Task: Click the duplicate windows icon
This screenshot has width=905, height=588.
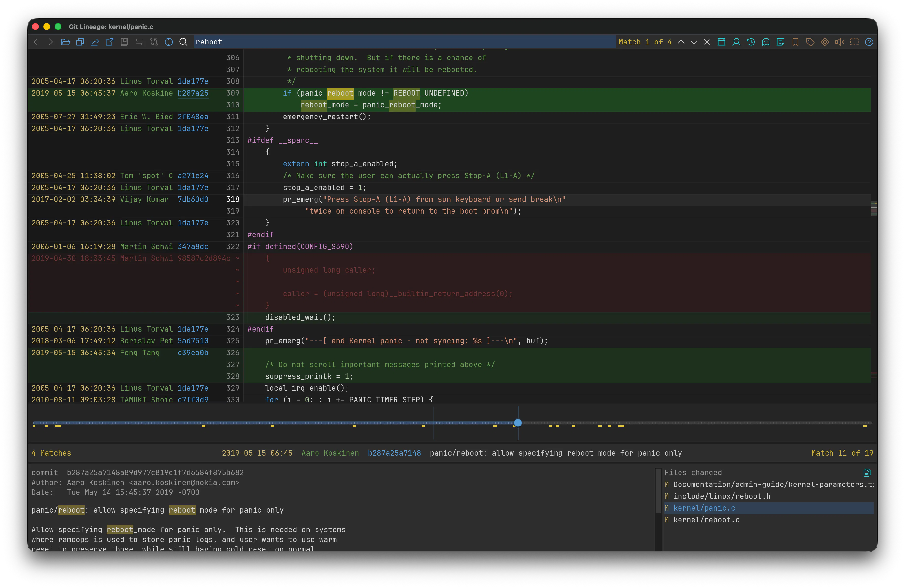Action: click(x=80, y=42)
